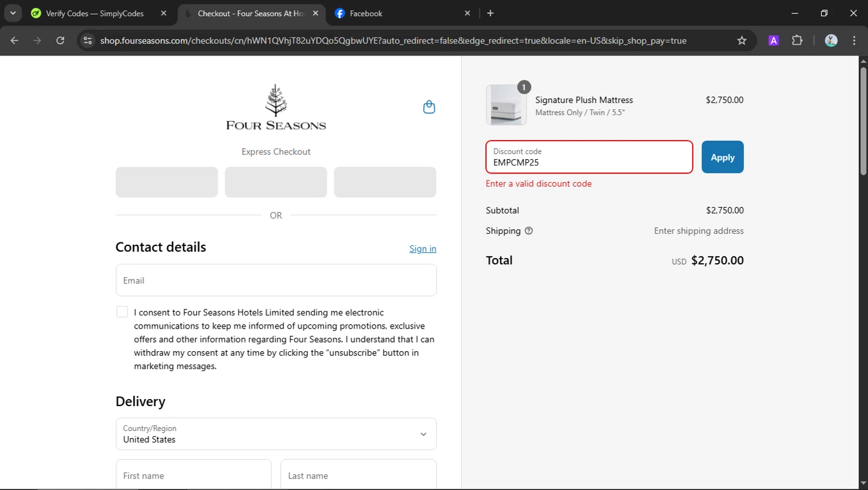Screen dimensions: 868x490
Task: Minimize the Chrome window
Action: click(795, 13)
